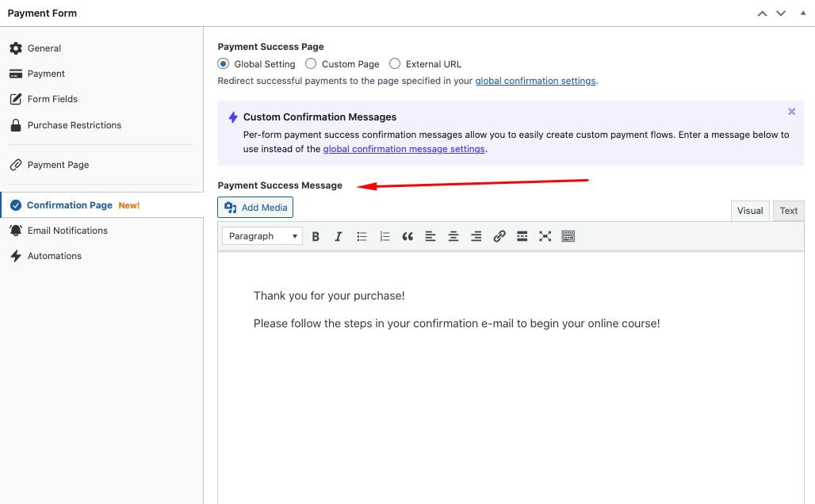Switch to the Text editor tab
Screen dimensions: 815x504
[788, 210]
